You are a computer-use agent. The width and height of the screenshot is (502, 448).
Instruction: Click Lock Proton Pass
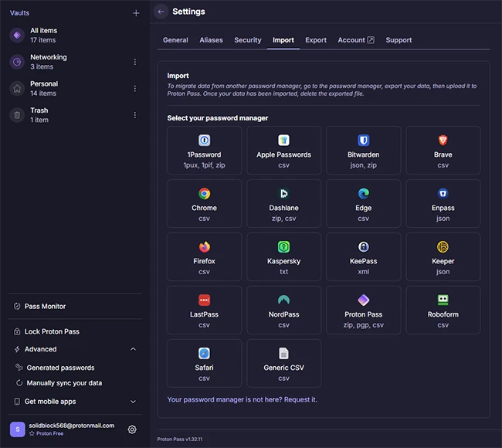(x=51, y=331)
